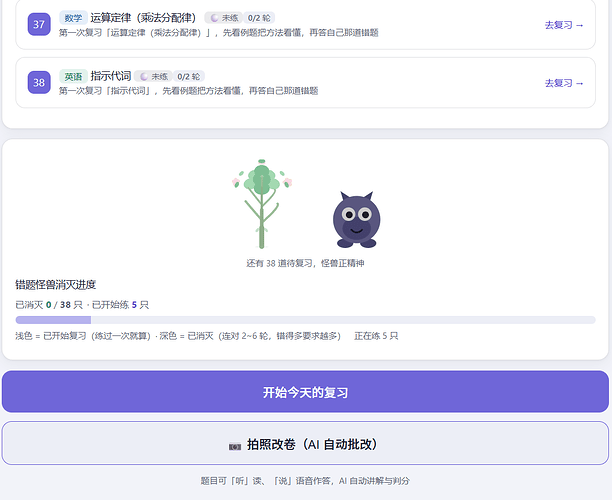The width and height of the screenshot is (612, 500).
Task: Open 去复习 link for 指示代词 item
Action: pos(564,83)
